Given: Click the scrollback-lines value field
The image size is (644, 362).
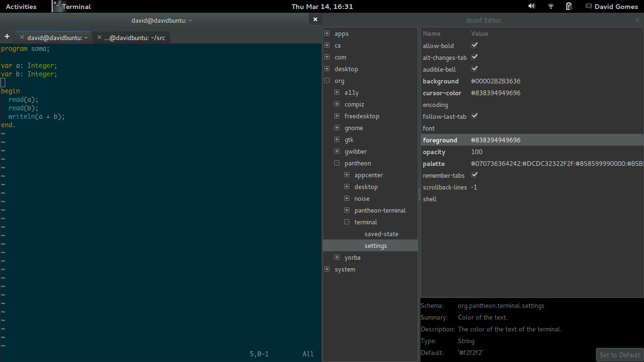Looking at the screenshot, I should tap(474, 187).
